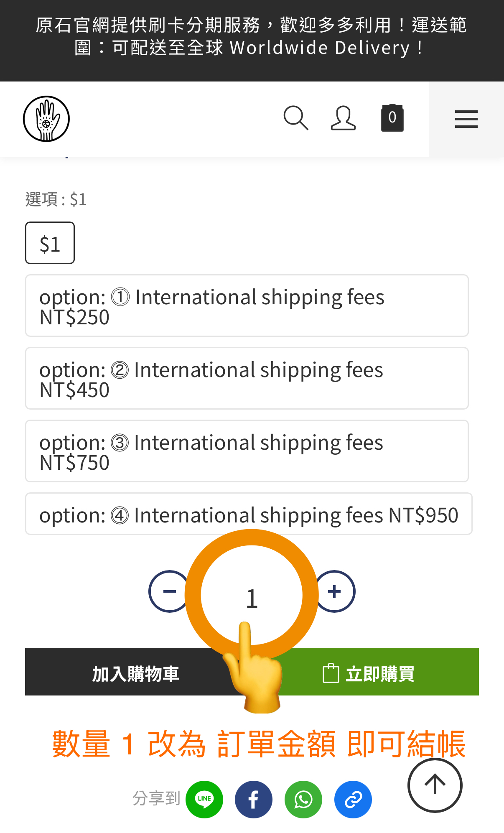
Task: Copy the page link with chain icon
Action: (x=353, y=799)
